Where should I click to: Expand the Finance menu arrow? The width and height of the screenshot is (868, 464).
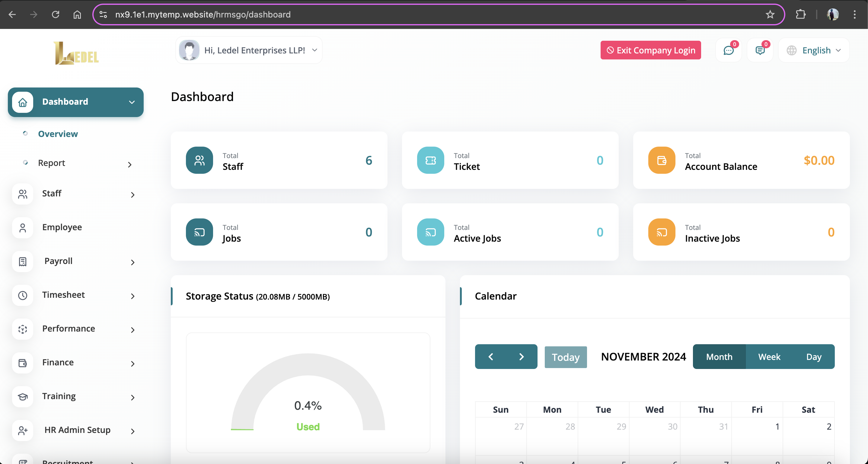pyautogui.click(x=133, y=364)
